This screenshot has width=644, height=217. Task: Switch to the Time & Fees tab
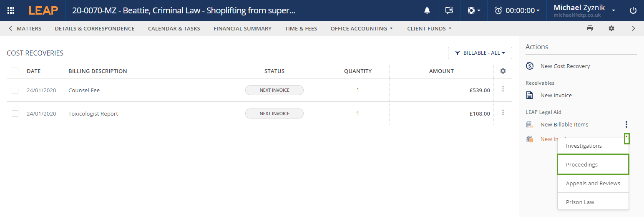[x=301, y=28]
